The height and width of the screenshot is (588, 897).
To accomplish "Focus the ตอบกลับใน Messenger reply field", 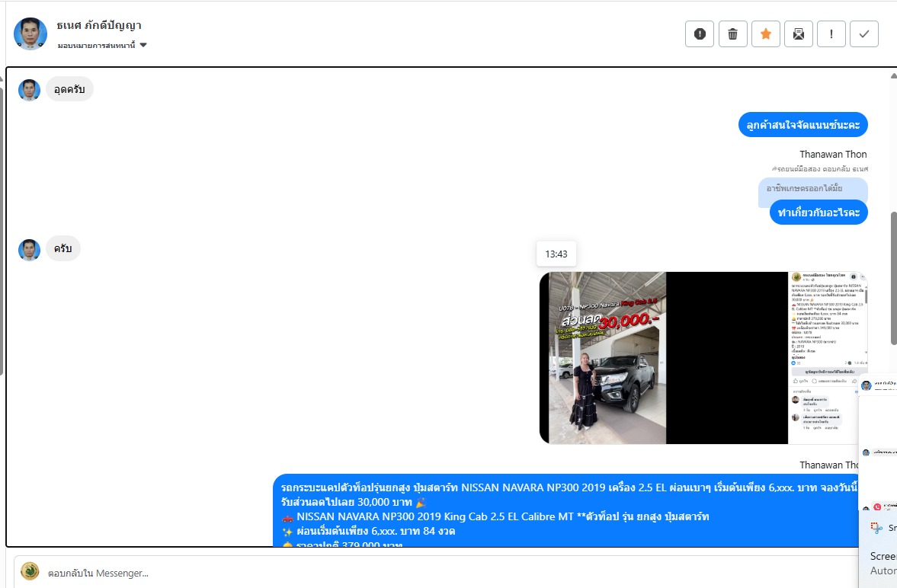I will pos(434,573).
